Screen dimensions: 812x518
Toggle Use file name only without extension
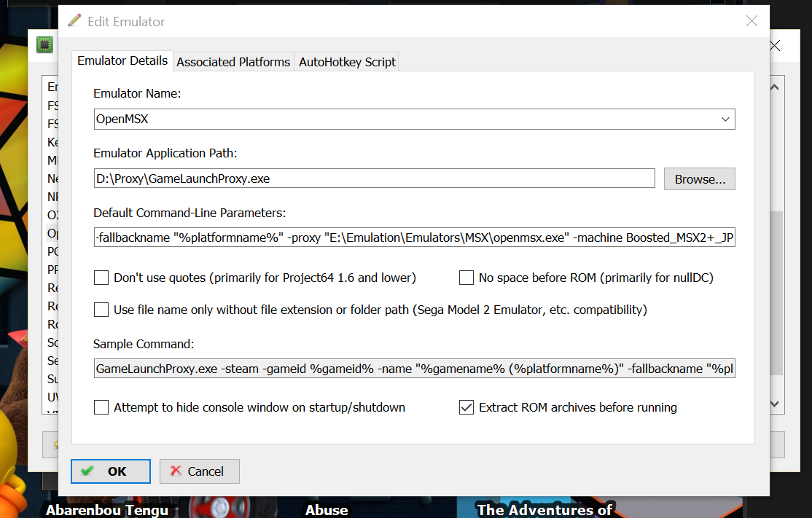coord(101,310)
